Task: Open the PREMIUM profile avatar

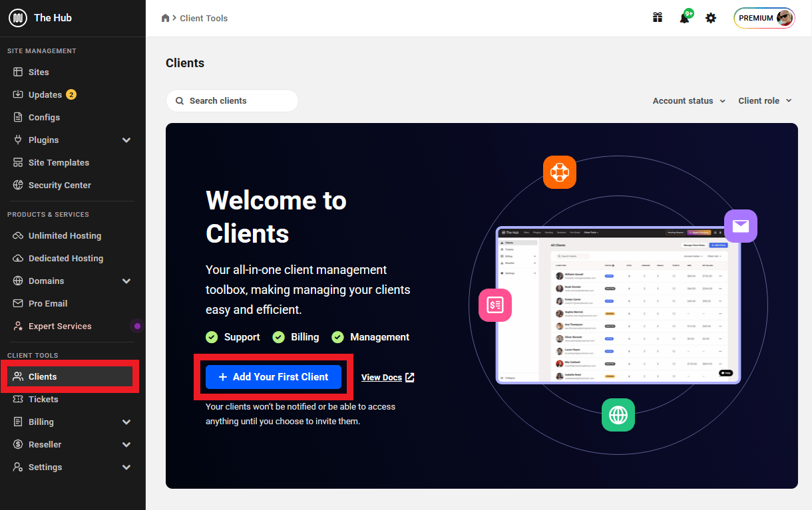Action: tap(785, 18)
